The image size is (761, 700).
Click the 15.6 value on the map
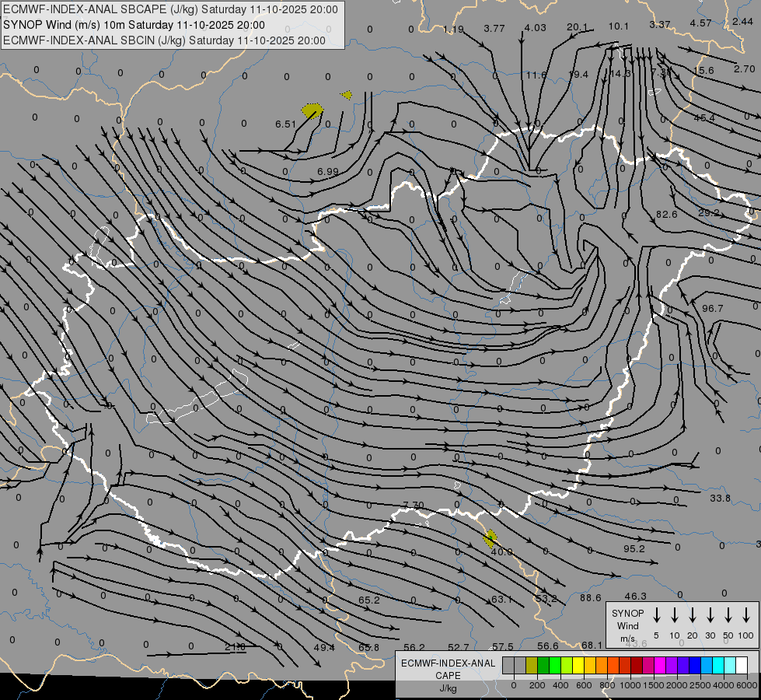(703, 71)
